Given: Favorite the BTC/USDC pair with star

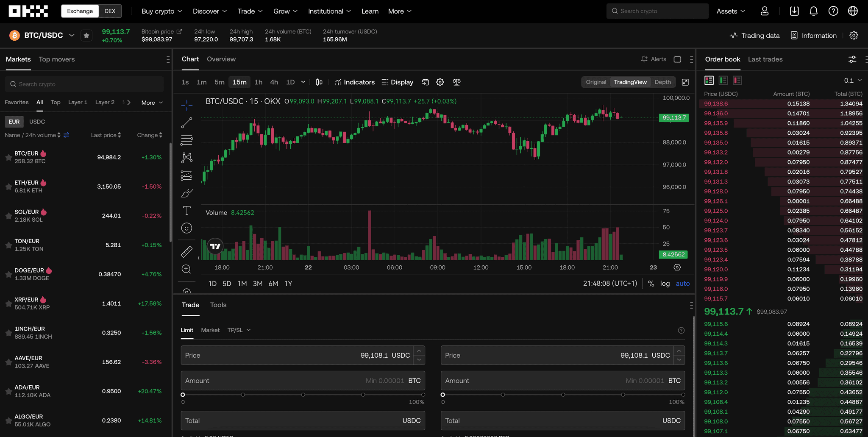Looking at the screenshot, I should [x=86, y=35].
